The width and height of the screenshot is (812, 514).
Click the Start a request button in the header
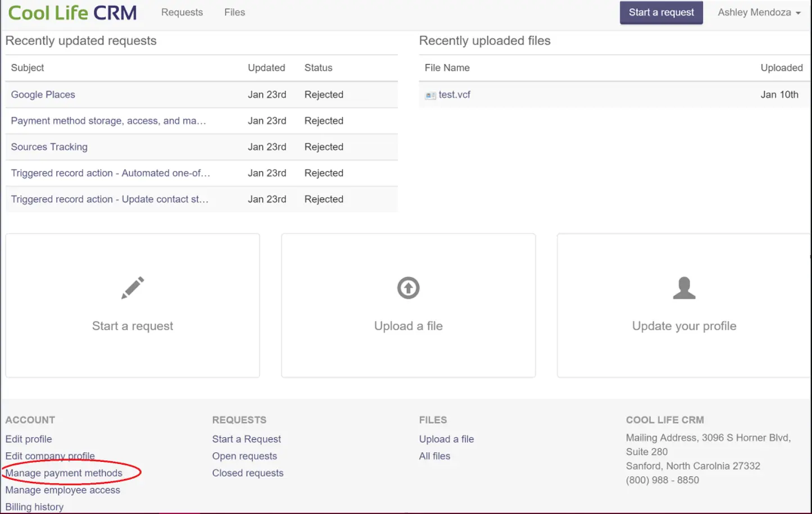tap(661, 12)
